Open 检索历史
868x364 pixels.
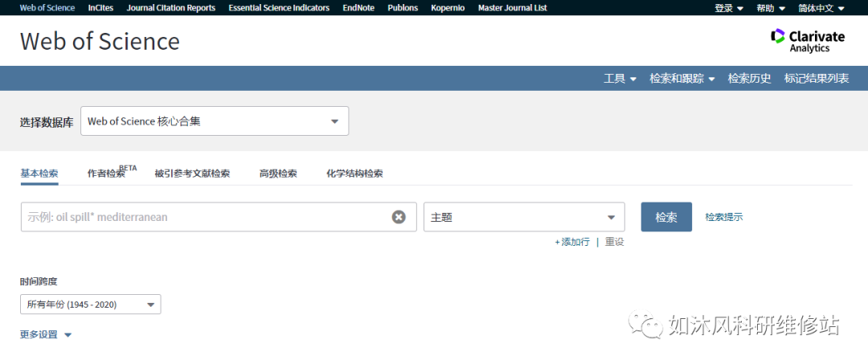(x=750, y=78)
